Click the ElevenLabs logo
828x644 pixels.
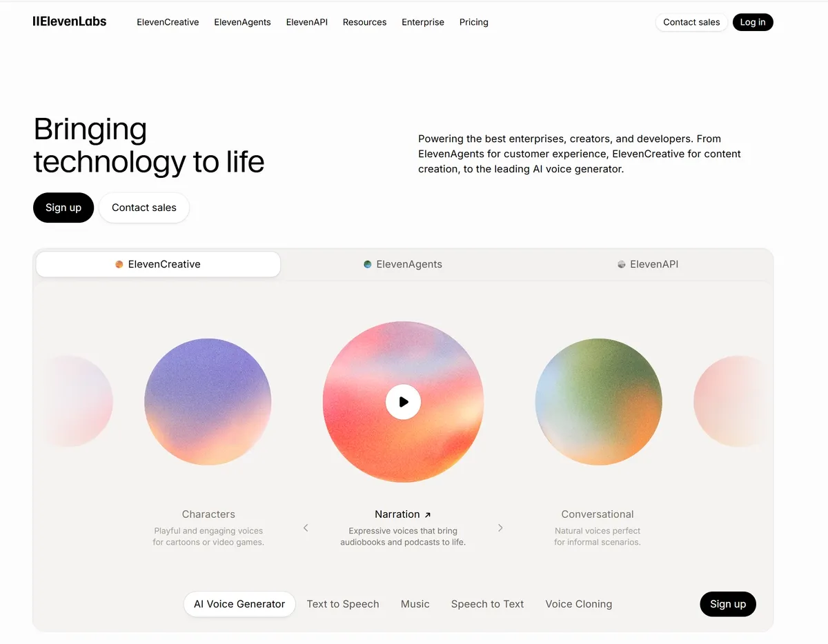[x=70, y=21]
